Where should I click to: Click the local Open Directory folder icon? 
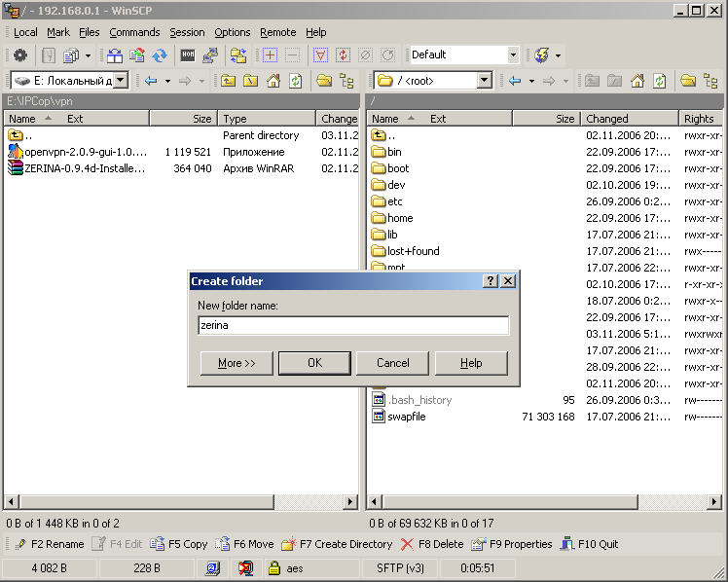point(324,81)
